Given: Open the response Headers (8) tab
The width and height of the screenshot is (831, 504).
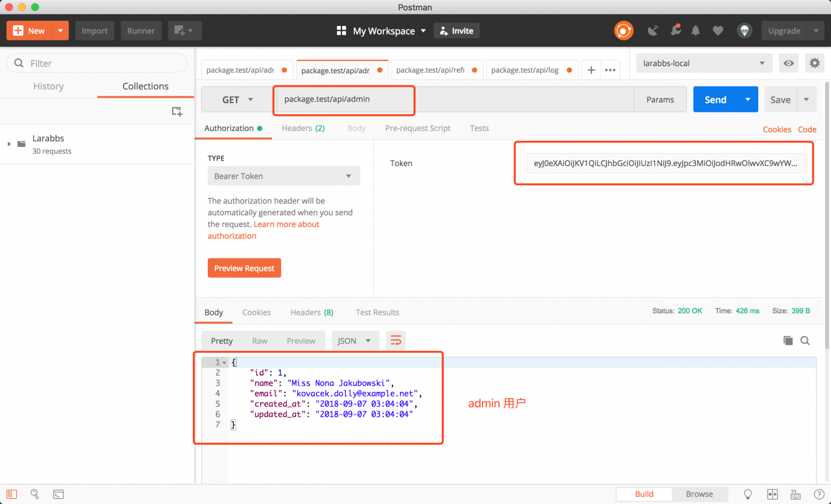Looking at the screenshot, I should [x=312, y=312].
